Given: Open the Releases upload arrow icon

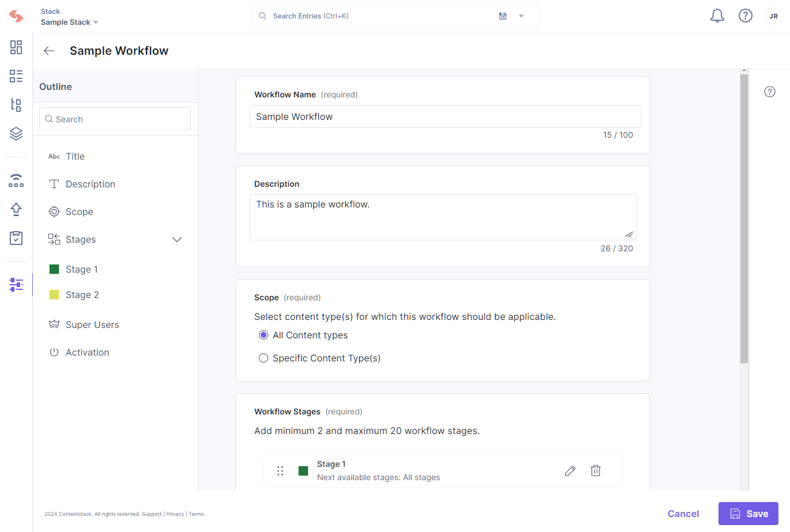Looking at the screenshot, I should tap(16, 209).
